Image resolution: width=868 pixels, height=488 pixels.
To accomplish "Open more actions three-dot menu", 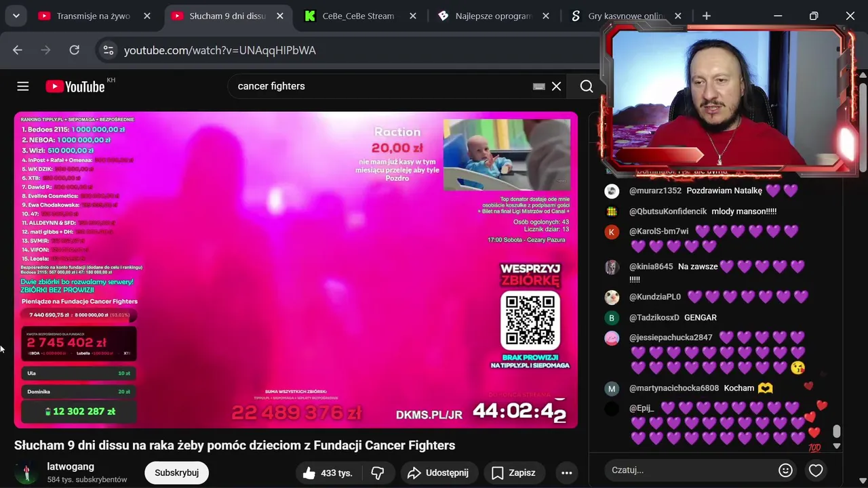I will tap(566, 472).
